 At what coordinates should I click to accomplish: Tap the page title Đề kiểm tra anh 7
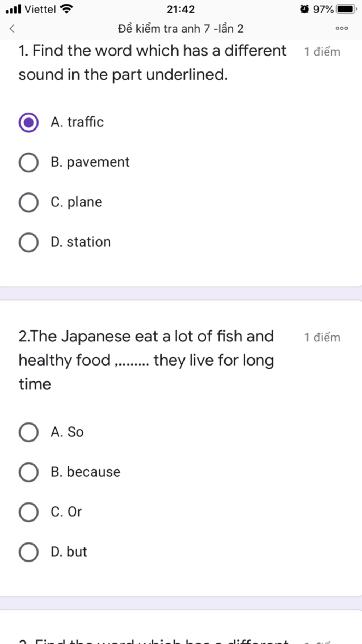coord(181,28)
